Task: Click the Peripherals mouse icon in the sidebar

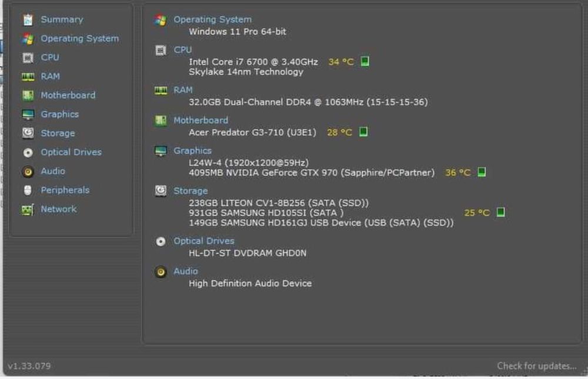Action: click(x=28, y=190)
